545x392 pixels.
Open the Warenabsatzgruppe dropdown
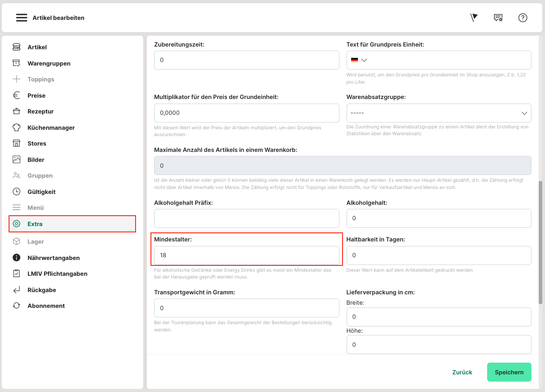coord(438,113)
